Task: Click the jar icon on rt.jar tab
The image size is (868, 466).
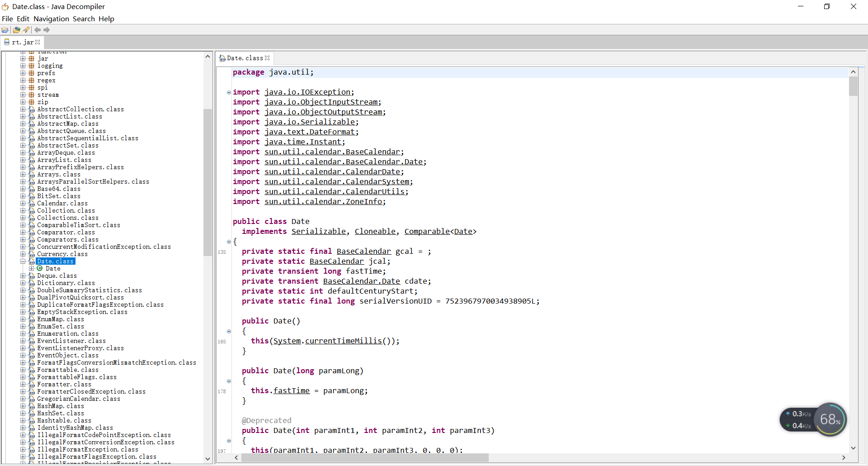Action: tap(6, 42)
